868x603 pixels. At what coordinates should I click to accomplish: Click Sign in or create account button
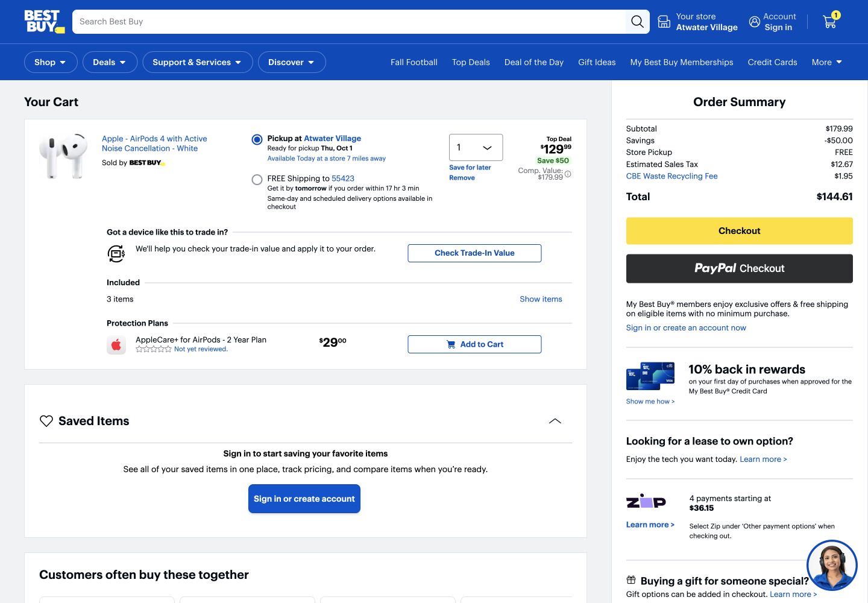pos(304,499)
